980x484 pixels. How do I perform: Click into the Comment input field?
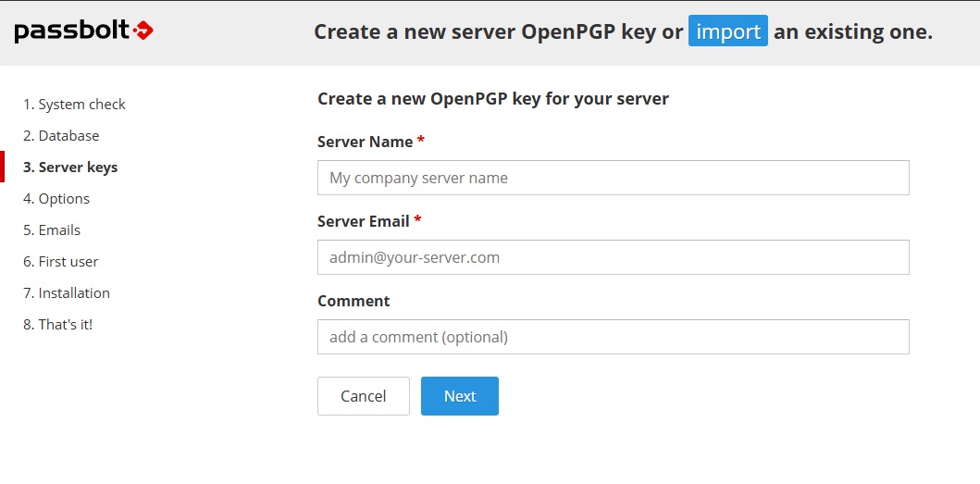tap(614, 337)
